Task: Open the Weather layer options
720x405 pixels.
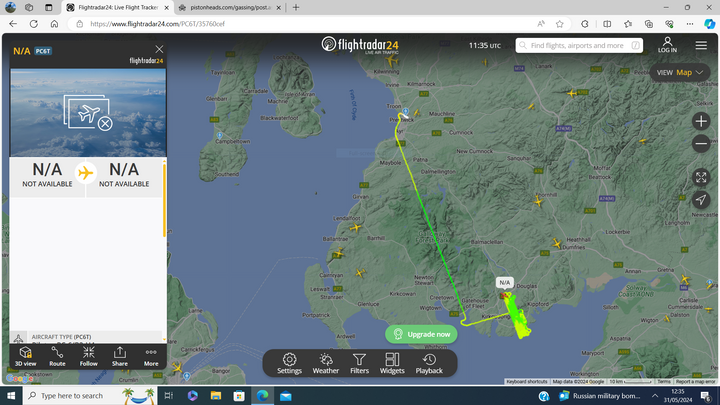Action: pos(326,363)
